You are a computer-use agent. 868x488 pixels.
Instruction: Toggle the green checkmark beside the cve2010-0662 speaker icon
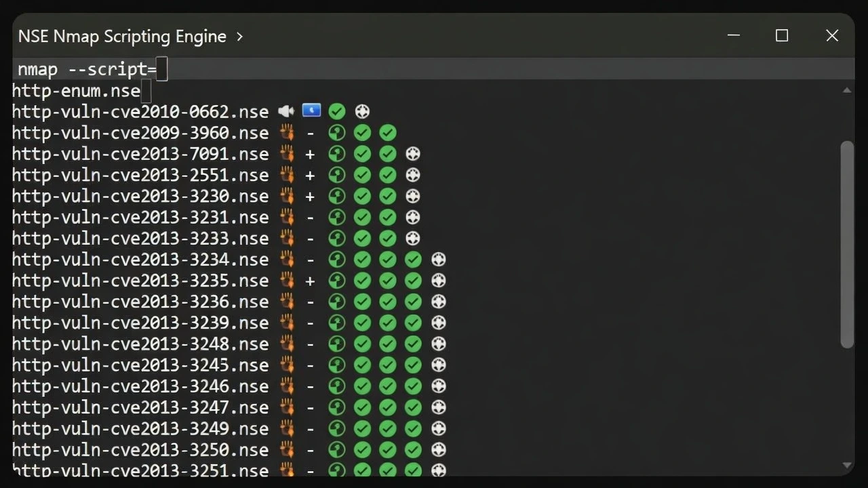337,111
